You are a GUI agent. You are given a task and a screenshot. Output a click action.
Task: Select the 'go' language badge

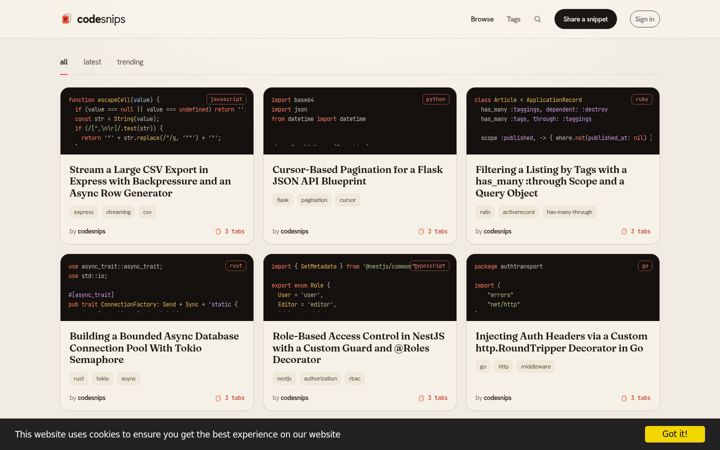coord(645,266)
